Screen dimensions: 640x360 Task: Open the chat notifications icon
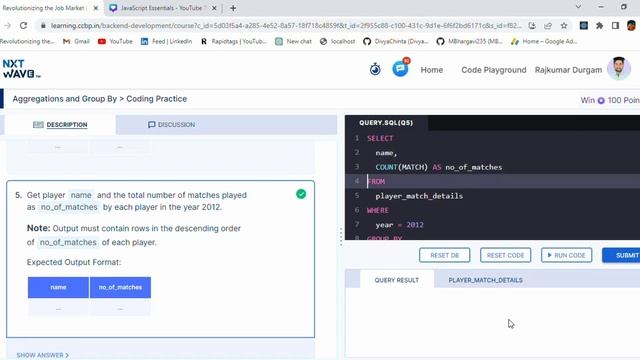tap(400, 69)
